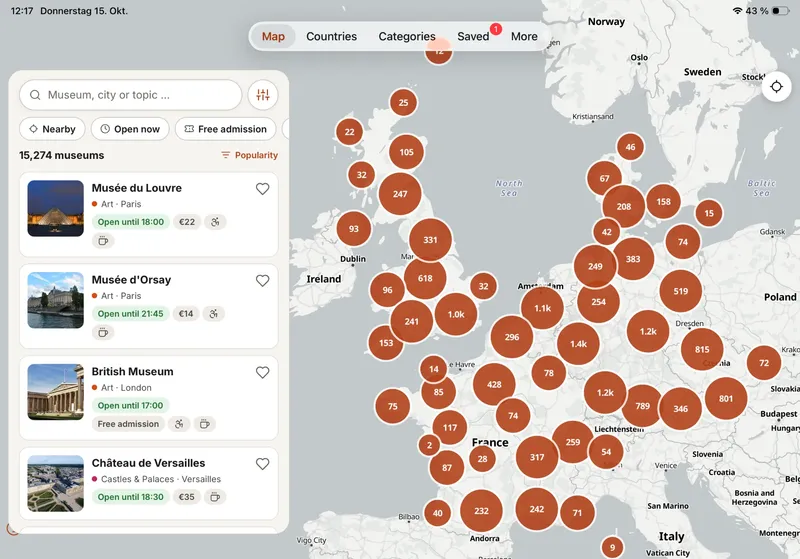
Task: Open the Categories tab
Action: coord(407,36)
